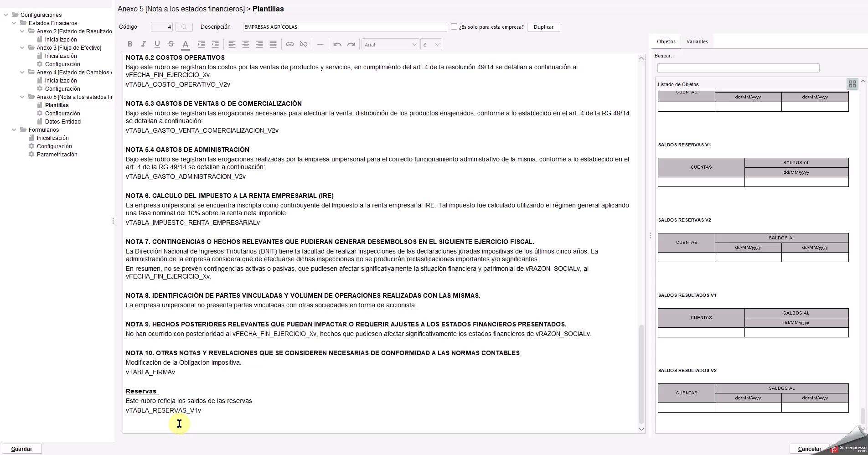The height and width of the screenshot is (455, 868).
Task: Insert a hyperlink with the link icon
Action: [290, 44]
